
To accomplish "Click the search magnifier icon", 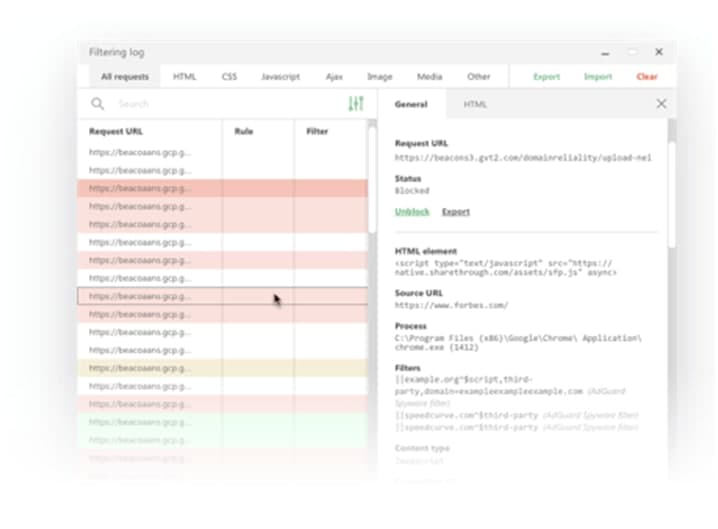I will [x=98, y=104].
